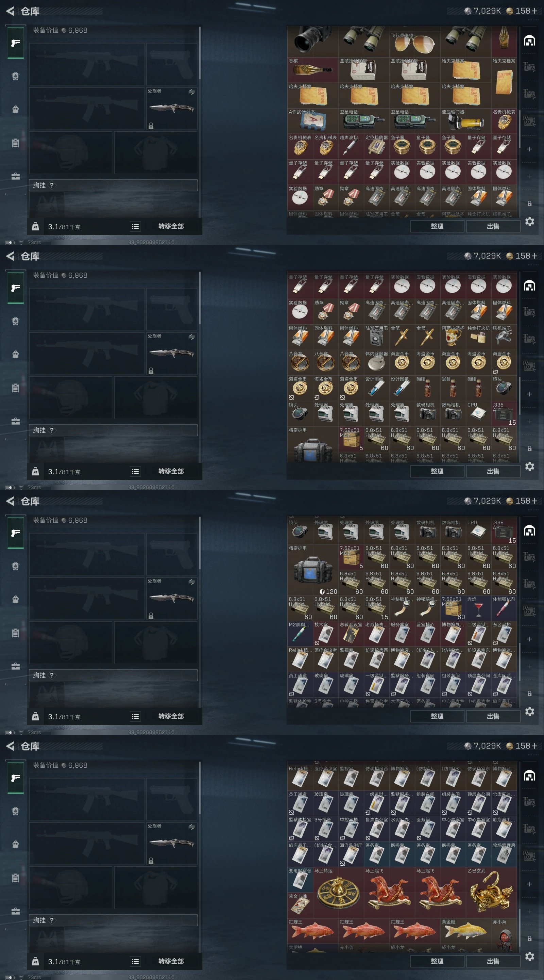Toggle lock icon above topmost settings gear

(529, 204)
